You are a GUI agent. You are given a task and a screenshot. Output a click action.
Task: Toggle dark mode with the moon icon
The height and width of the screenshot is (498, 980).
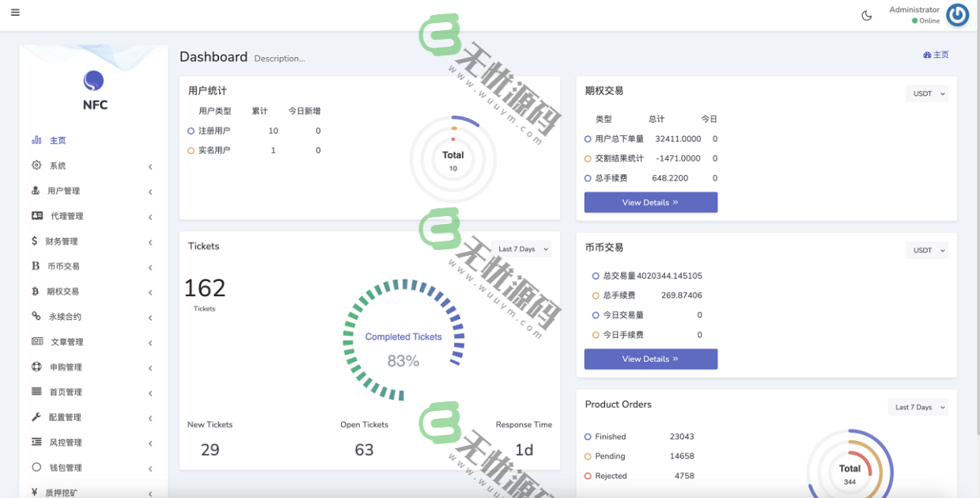[867, 15]
